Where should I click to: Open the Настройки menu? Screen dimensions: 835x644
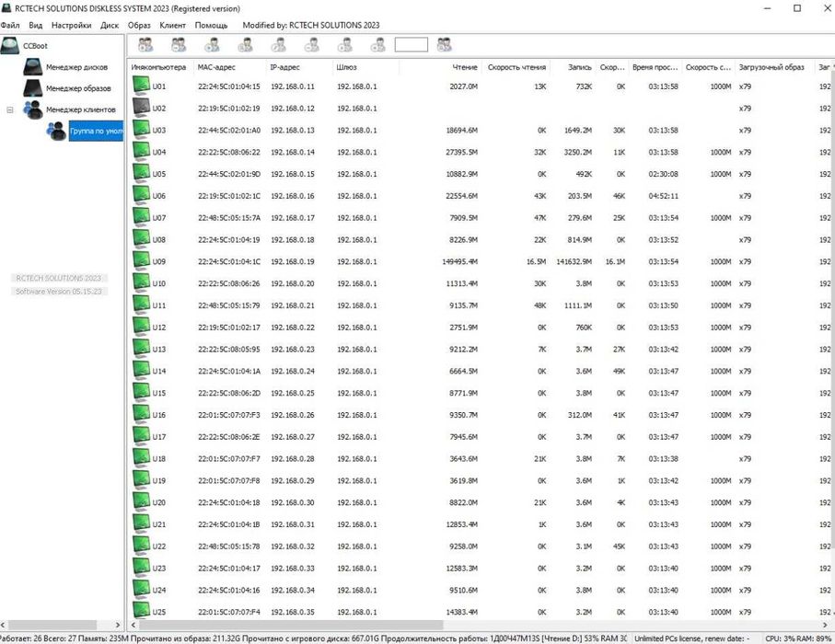tap(72, 25)
